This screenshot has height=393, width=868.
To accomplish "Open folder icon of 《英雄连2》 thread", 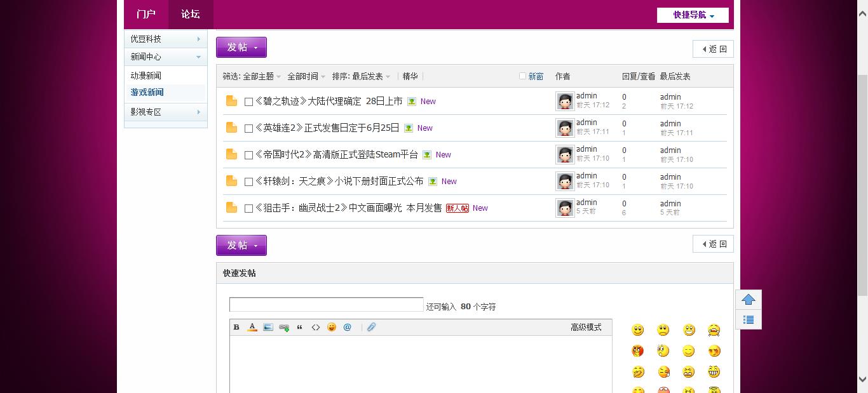I will click(232, 128).
